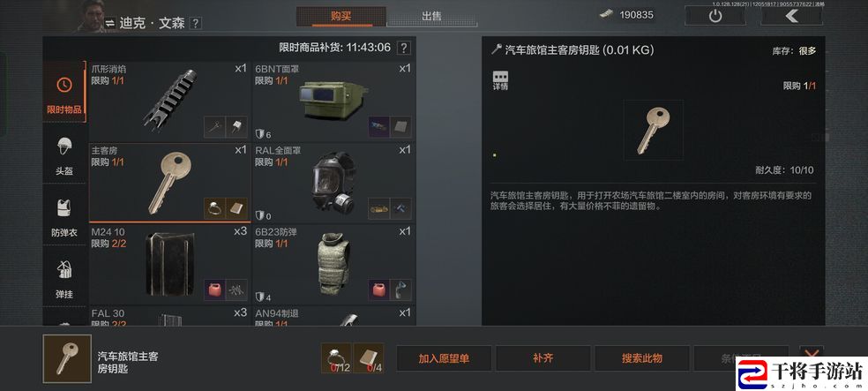868x391 pixels.
Task: Click the 补齐 button
Action: [x=543, y=358]
